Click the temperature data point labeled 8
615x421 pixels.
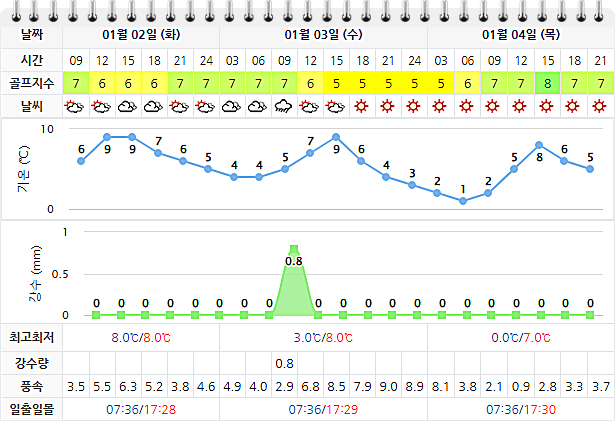539,145
